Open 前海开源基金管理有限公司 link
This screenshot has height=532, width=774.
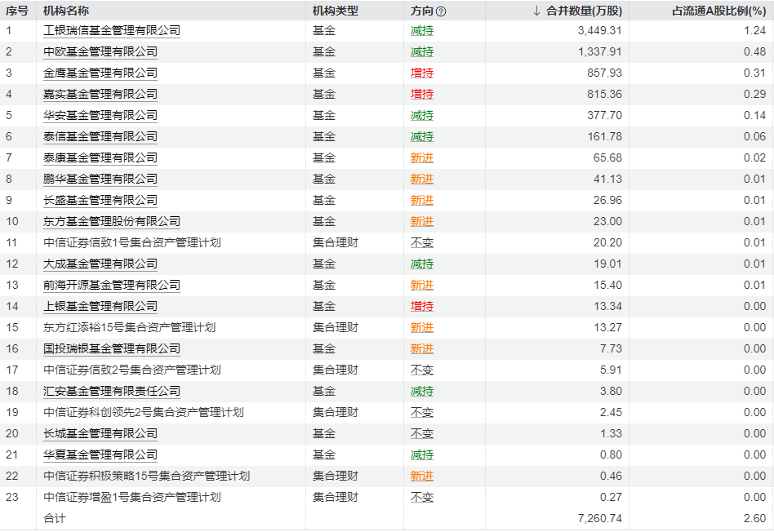coord(112,286)
